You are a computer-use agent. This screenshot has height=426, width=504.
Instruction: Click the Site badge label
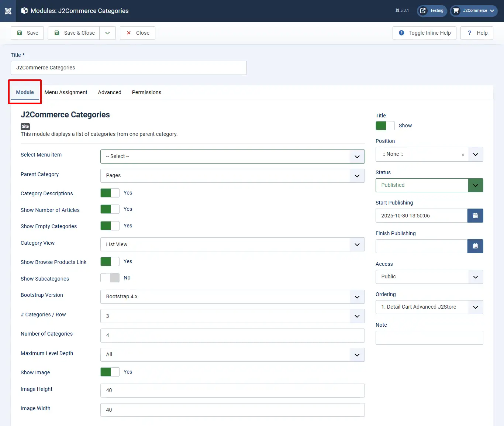click(25, 126)
